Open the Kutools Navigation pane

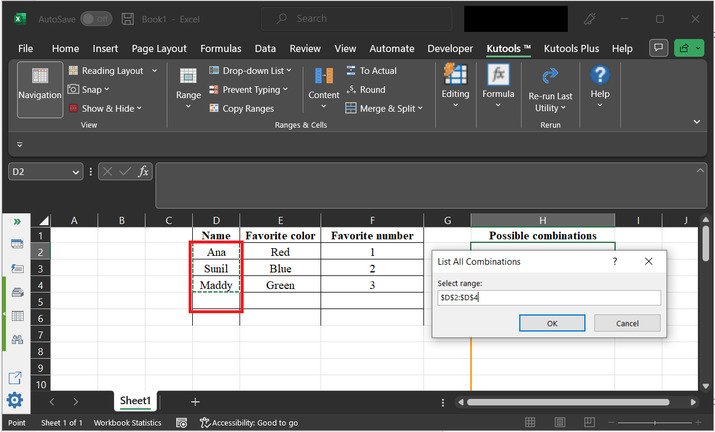point(39,87)
